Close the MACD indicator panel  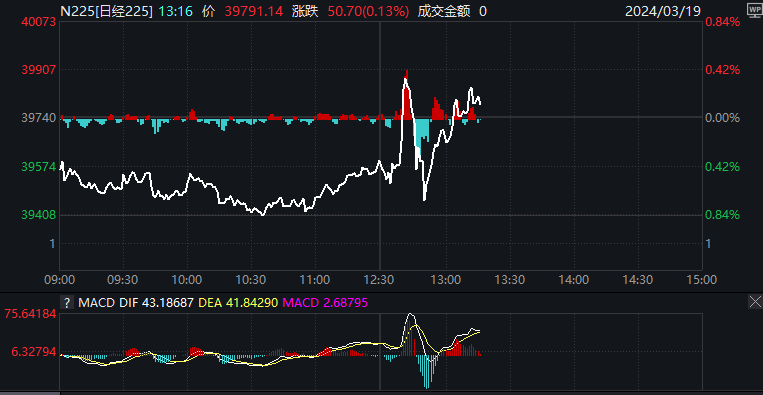point(755,302)
